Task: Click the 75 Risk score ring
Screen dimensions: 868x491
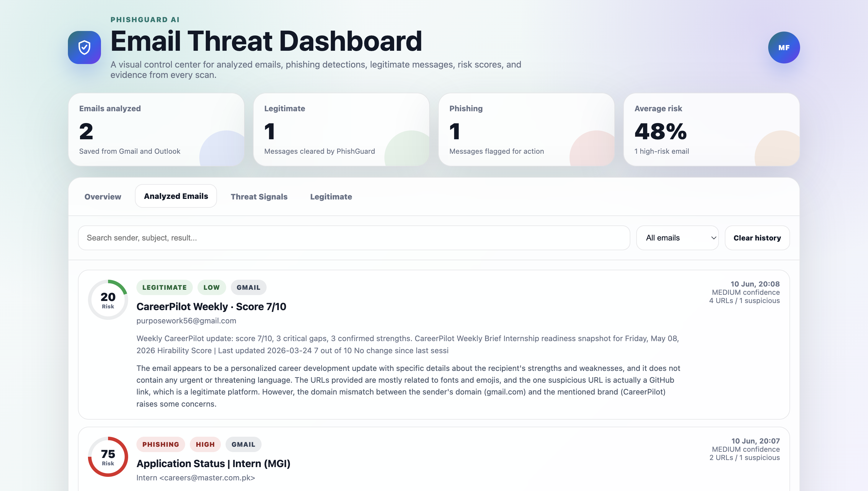Action: coord(108,456)
